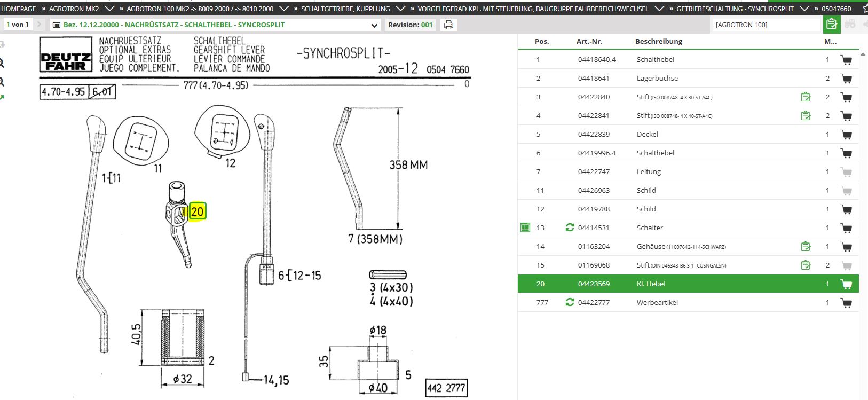The height and width of the screenshot is (400, 868).
Task: Click Revision: 001 label
Action: point(411,25)
